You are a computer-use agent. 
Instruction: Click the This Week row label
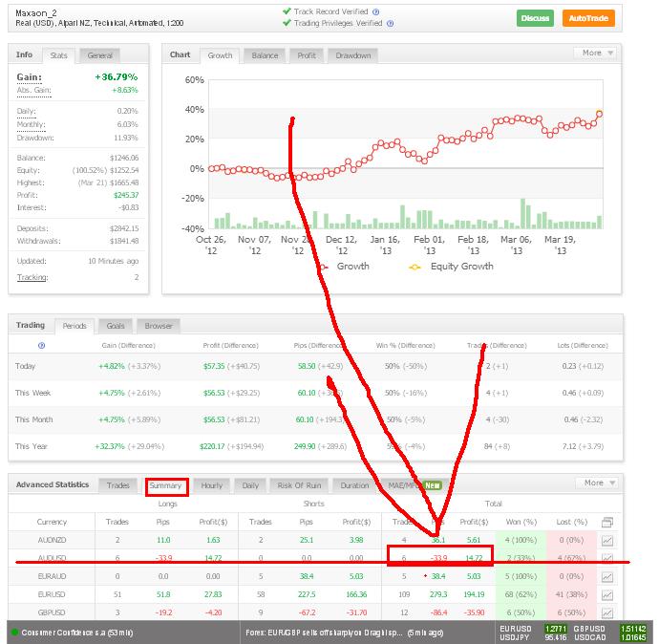point(32,393)
